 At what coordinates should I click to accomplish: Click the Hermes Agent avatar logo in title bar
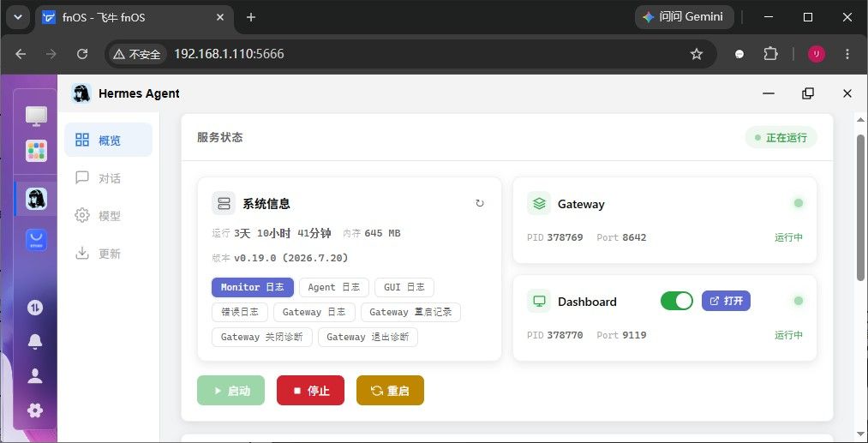81,93
